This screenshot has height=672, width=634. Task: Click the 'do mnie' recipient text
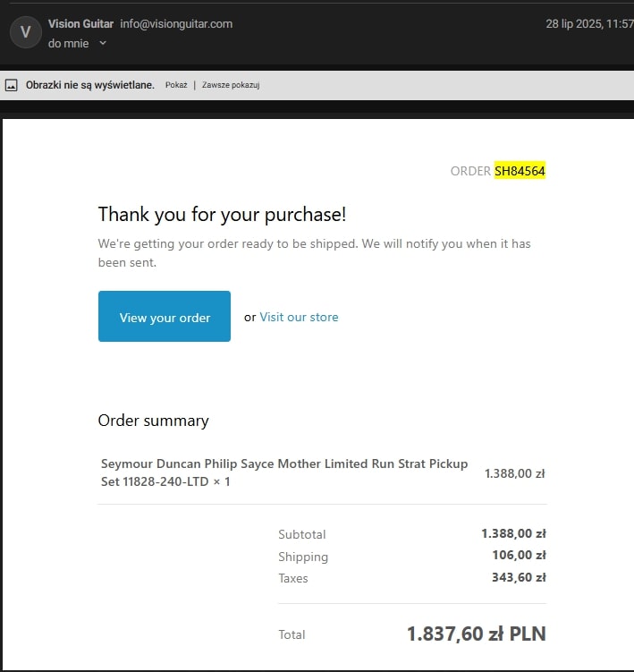pos(69,43)
